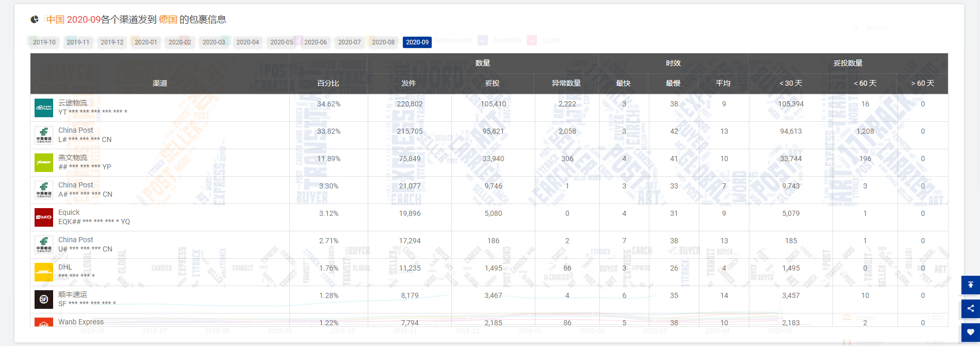The image size is (980, 346).
Task: Click the share floating button
Action: 971,308
